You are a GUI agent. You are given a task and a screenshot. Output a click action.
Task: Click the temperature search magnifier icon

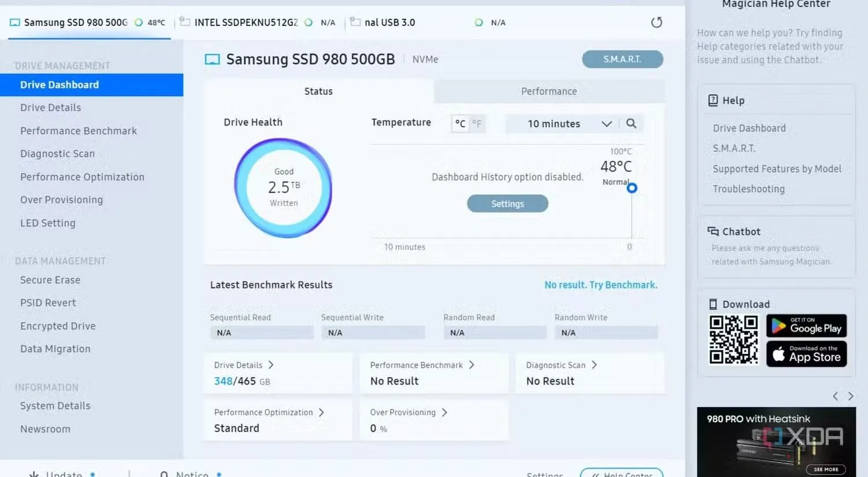631,124
